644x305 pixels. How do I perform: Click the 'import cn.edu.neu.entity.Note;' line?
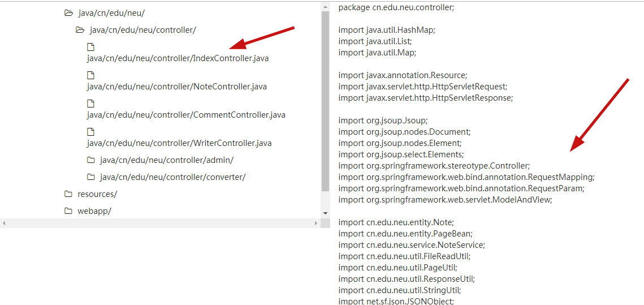[396, 222]
